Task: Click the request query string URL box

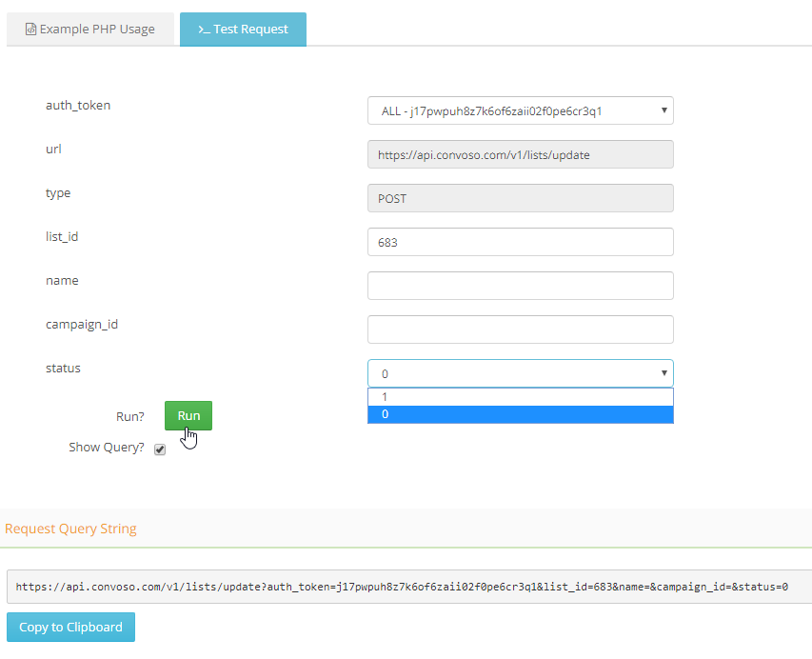Action: click(x=407, y=588)
